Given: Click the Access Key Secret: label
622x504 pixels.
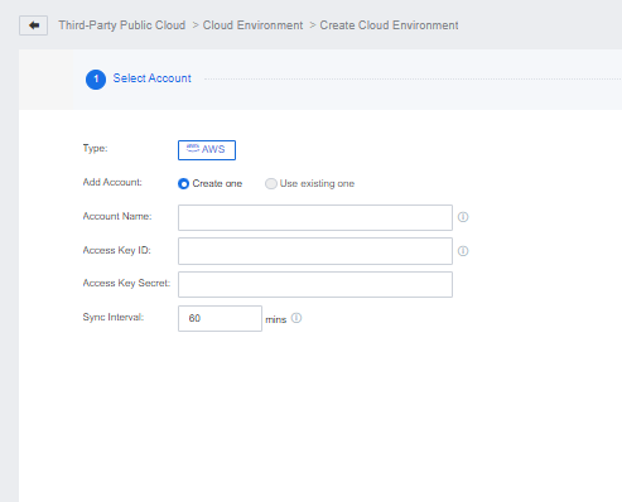Looking at the screenshot, I should (x=127, y=283).
